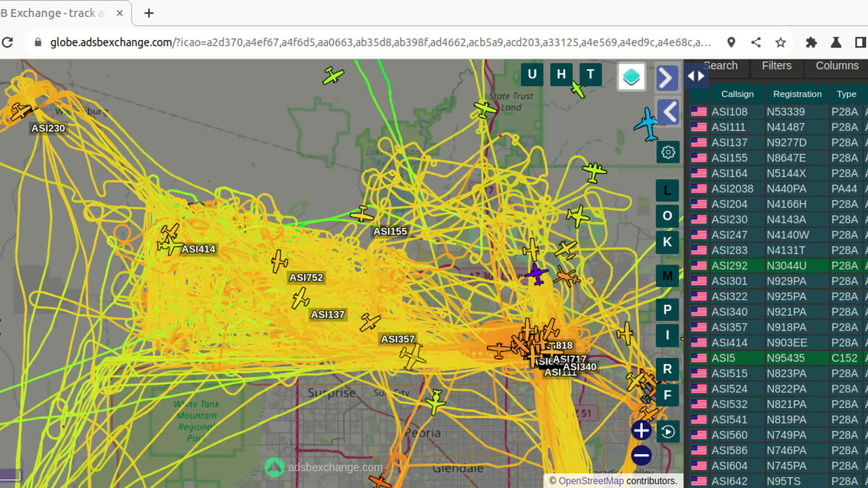Open the map layers selector
The image size is (868, 488).
click(x=631, y=77)
